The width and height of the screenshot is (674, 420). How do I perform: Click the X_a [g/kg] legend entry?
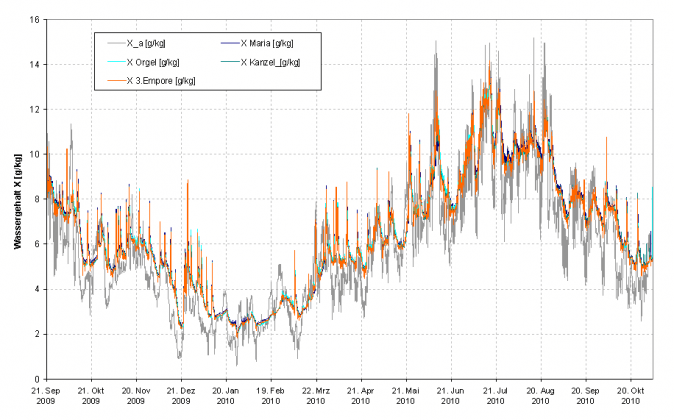click(146, 43)
